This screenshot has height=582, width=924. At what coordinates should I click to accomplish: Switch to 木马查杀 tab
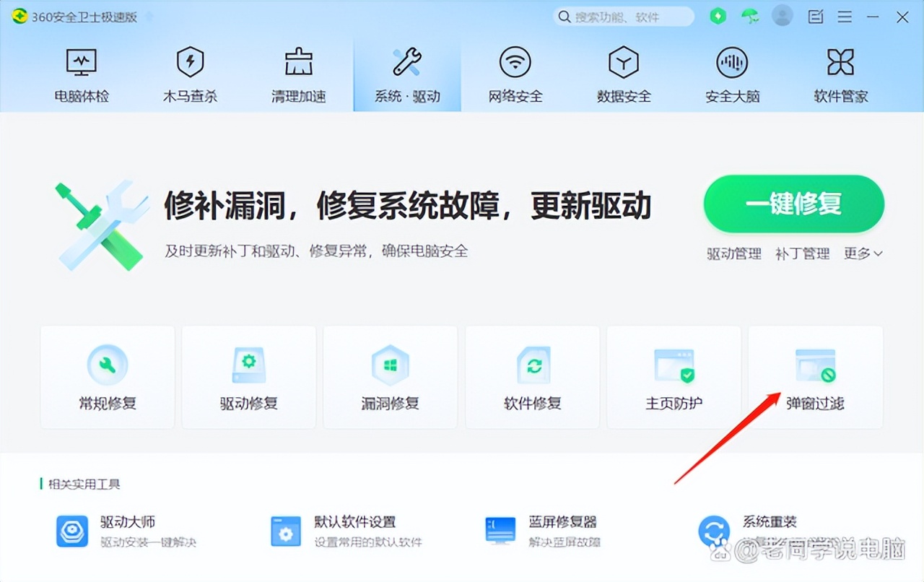[190, 75]
